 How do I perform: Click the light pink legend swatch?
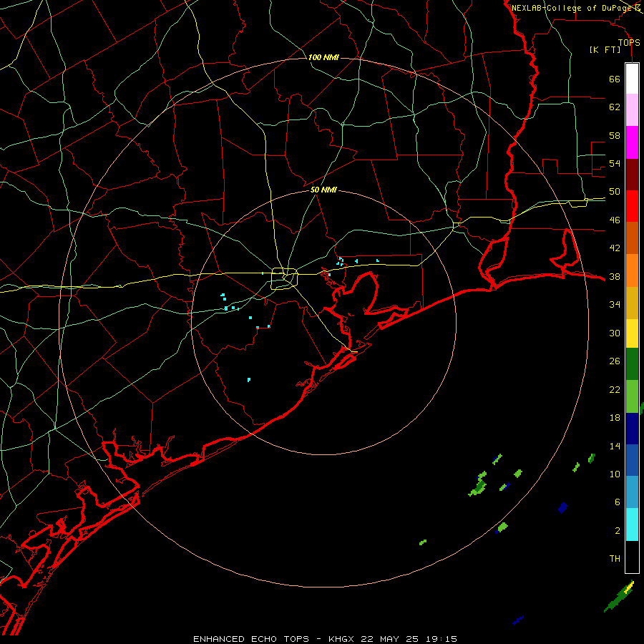(x=632, y=109)
